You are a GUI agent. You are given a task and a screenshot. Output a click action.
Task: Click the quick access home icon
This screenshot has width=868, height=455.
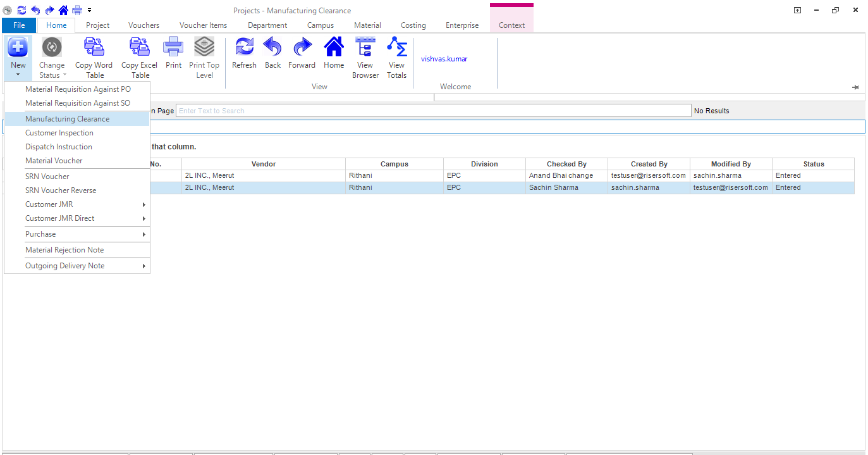[x=63, y=10]
